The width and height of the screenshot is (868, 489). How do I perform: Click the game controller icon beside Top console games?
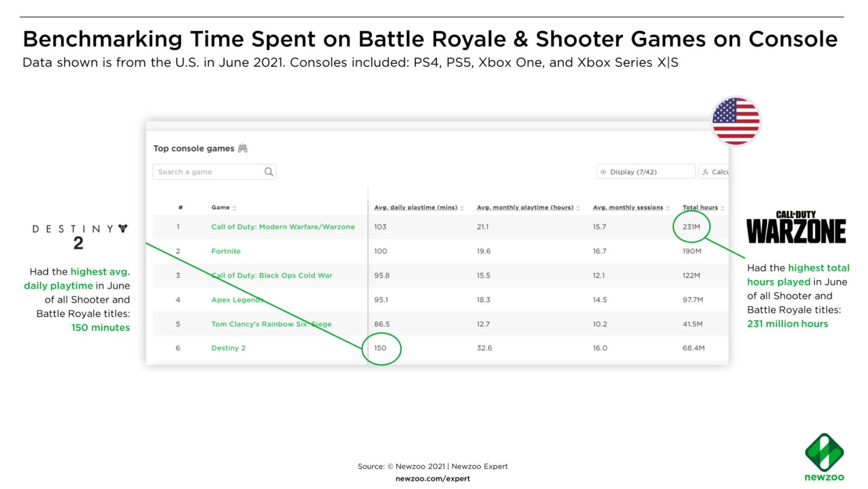point(243,148)
